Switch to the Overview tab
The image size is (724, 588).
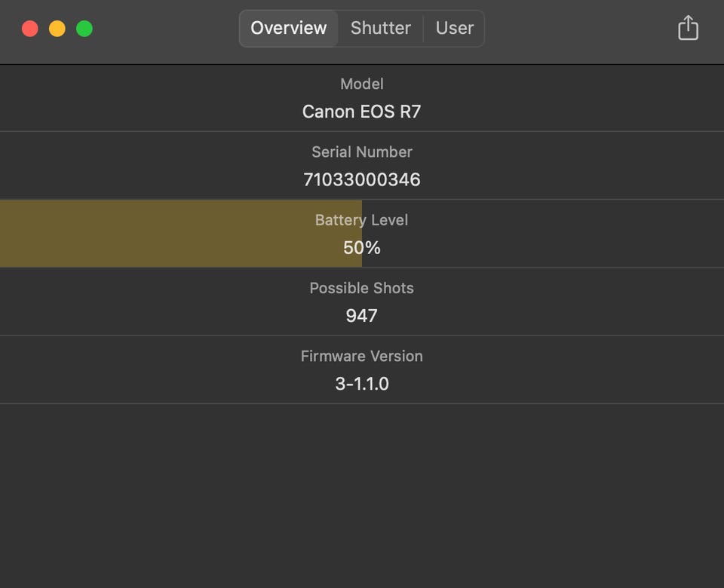point(289,28)
